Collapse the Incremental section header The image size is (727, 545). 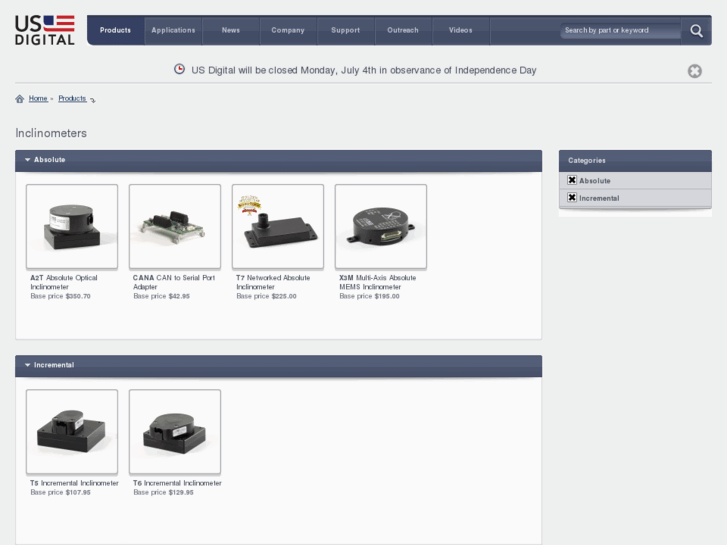[x=278, y=365]
